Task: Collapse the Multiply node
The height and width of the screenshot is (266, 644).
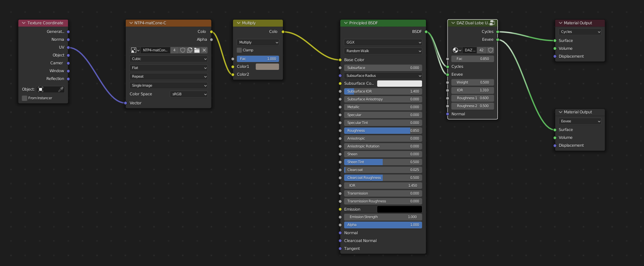Action: point(239,23)
